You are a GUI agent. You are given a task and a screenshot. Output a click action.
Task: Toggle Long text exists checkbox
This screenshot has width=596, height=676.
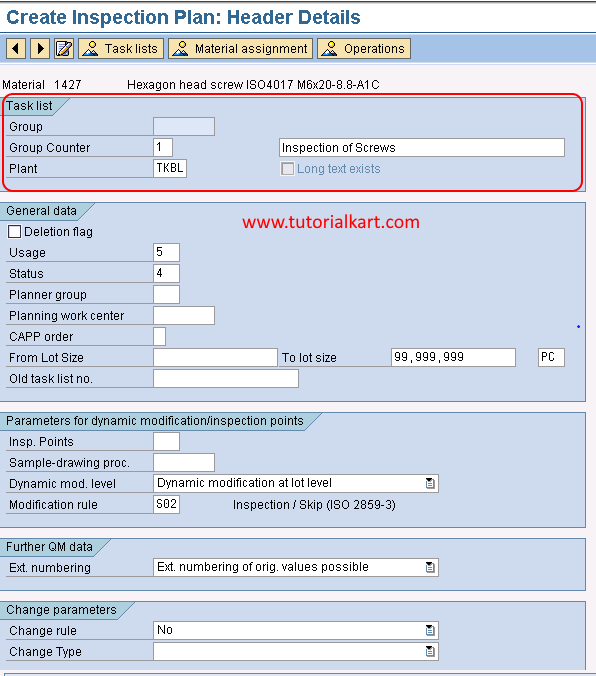click(x=287, y=169)
